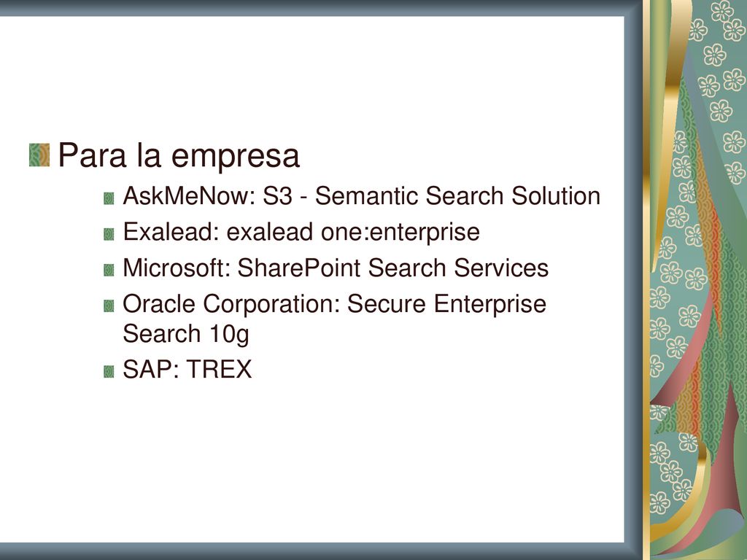Select the 'Para la empresa' heading text

(179, 155)
